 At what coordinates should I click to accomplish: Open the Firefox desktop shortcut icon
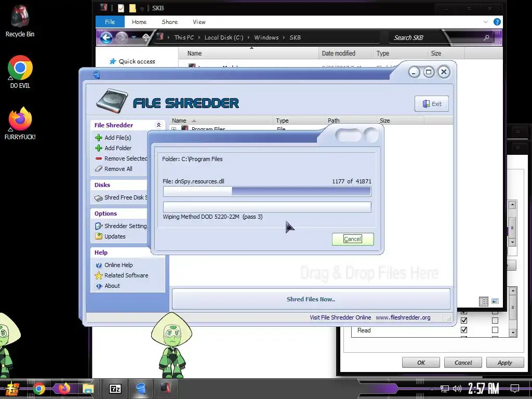tap(20, 119)
